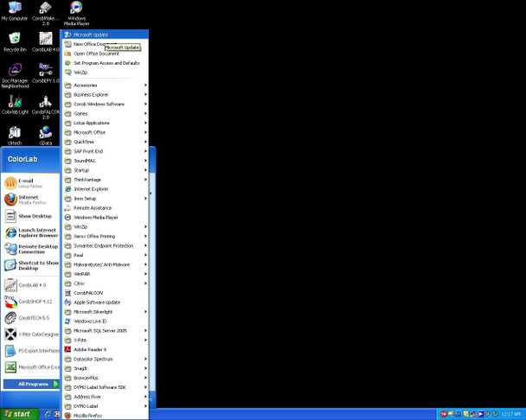Open Windows Live ID program entry
The height and width of the screenshot is (420, 526).
coord(105,321)
